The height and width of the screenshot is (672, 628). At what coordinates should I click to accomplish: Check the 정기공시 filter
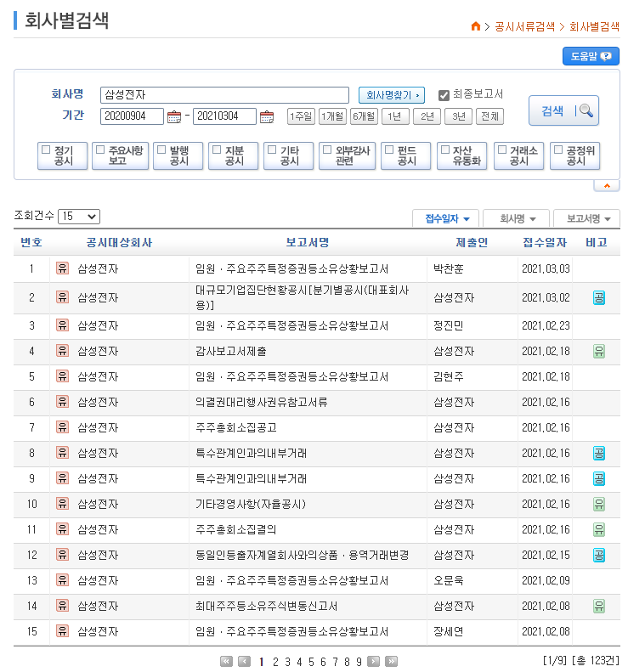[46, 150]
